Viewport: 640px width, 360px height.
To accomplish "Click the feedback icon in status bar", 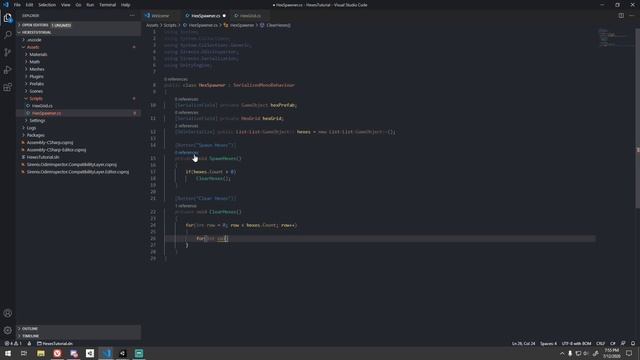I will (x=623, y=344).
